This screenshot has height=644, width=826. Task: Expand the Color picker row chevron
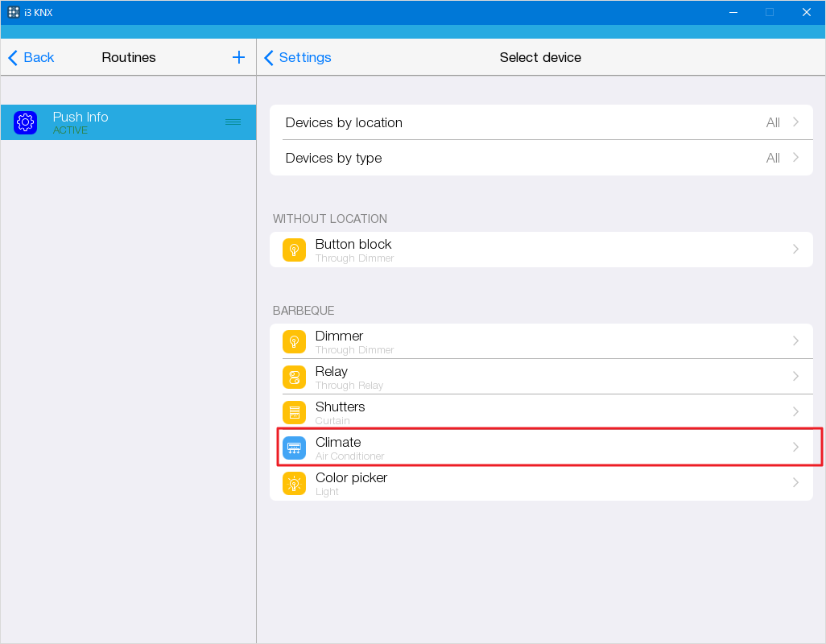pyautogui.click(x=795, y=483)
